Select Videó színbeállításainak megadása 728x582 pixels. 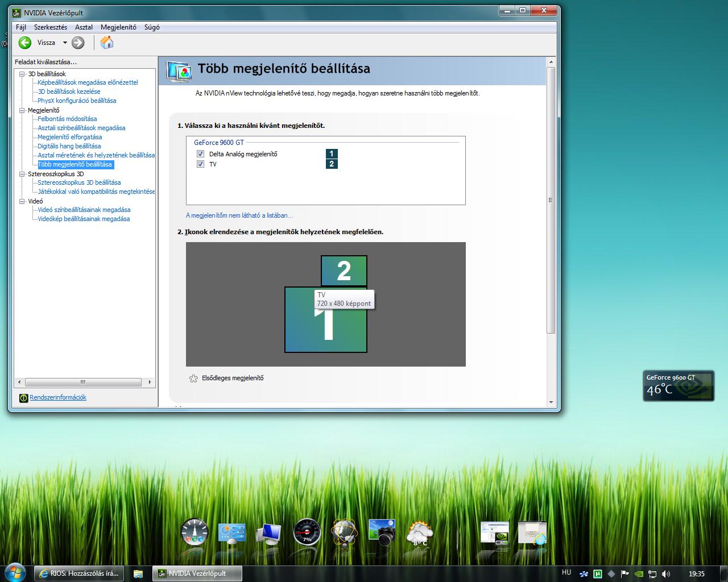(x=84, y=210)
